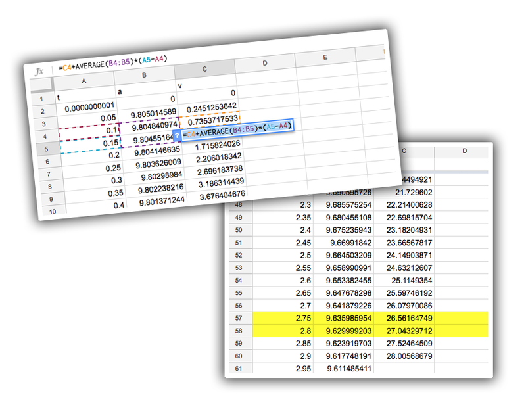Screen dimensions: 526x420
Task: Click cell with value 9.804840974
Action: pyautogui.click(x=150, y=126)
